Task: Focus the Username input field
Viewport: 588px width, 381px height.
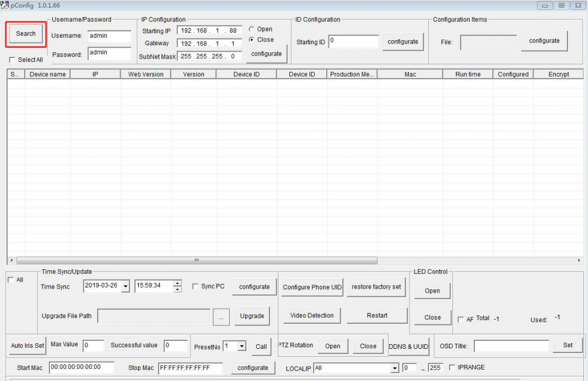Action: [x=110, y=36]
